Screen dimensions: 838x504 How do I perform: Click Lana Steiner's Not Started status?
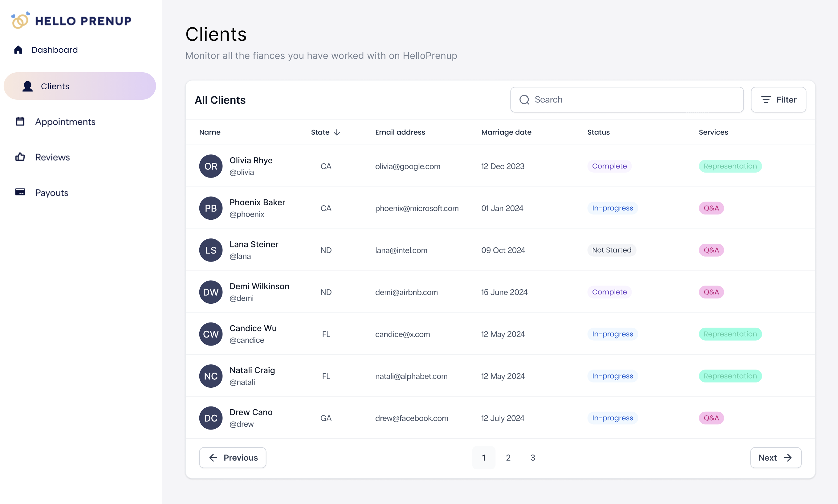pyautogui.click(x=612, y=250)
